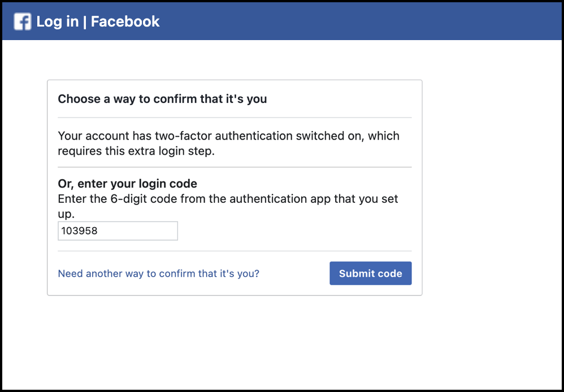Focus the 6-digit login code field
This screenshot has width=564, height=392.
point(118,231)
